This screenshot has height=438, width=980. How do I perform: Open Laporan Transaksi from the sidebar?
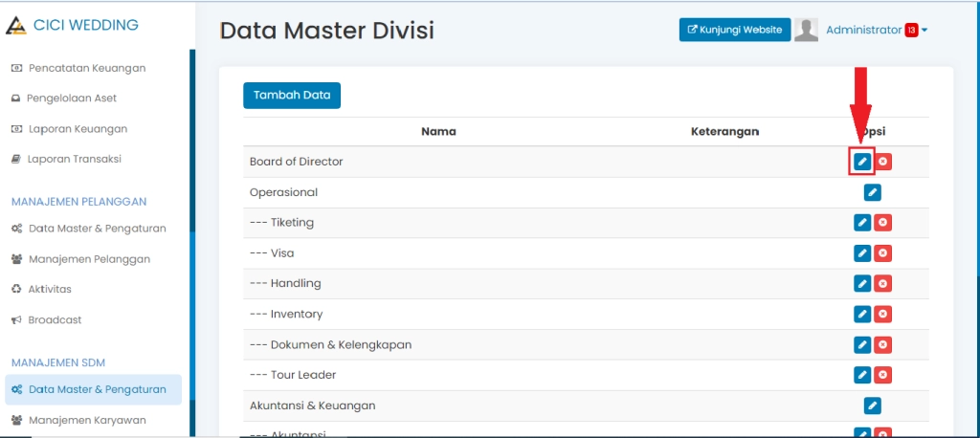coord(75,159)
